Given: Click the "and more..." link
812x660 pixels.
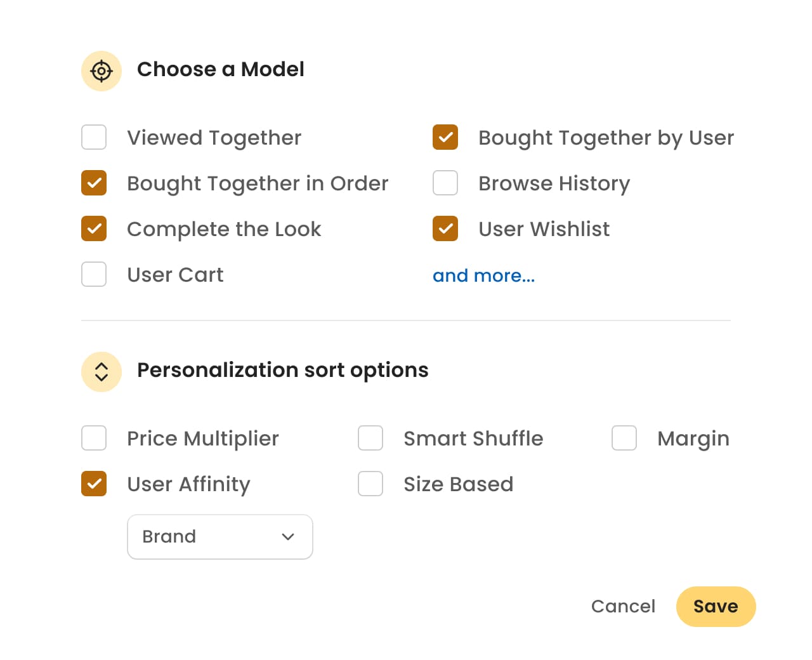Looking at the screenshot, I should pos(483,275).
